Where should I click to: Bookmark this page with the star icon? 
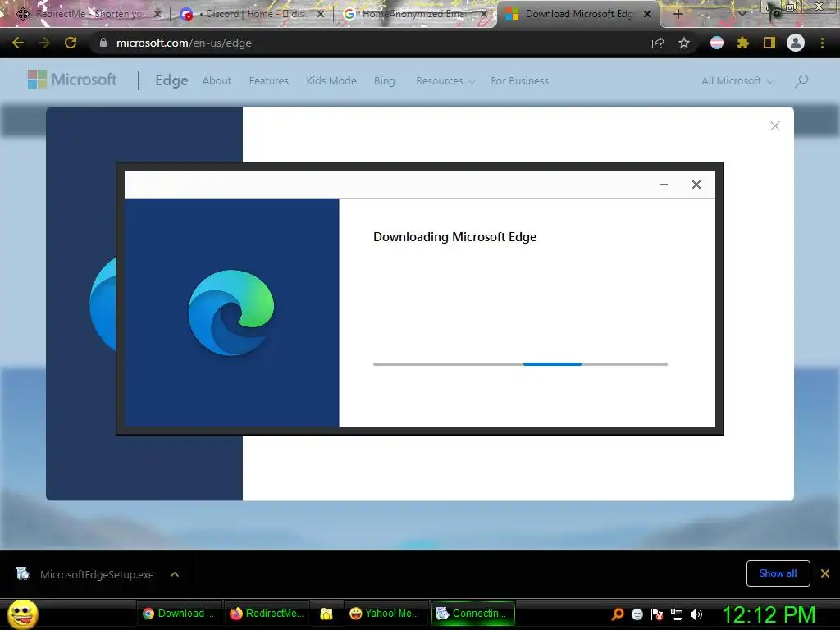click(684, 43)
